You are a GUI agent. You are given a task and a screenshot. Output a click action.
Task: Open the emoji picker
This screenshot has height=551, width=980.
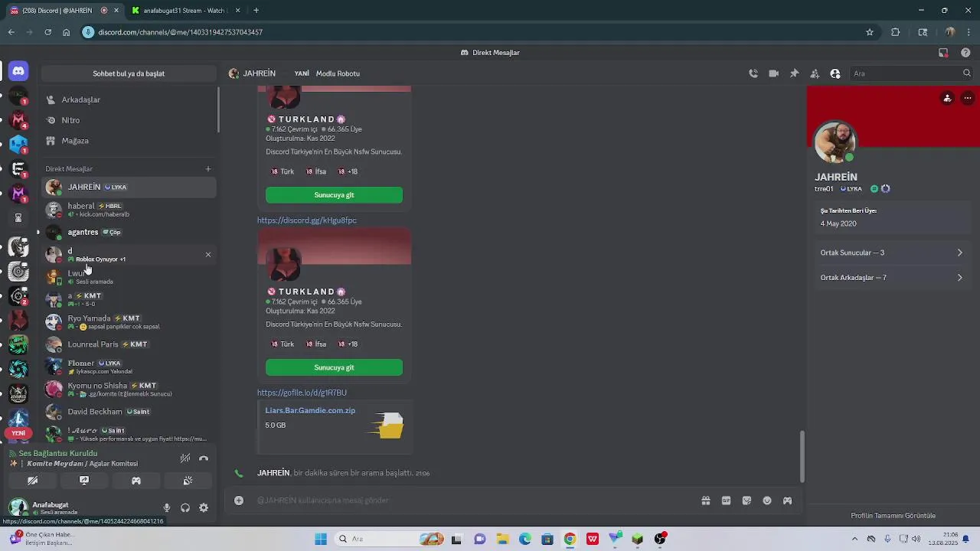767,500
